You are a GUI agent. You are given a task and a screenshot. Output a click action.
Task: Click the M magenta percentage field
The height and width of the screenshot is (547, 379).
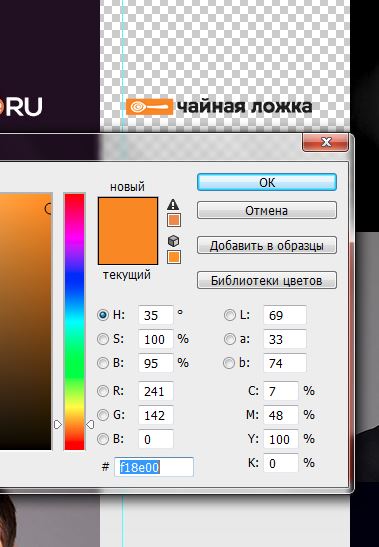(281, 415)
